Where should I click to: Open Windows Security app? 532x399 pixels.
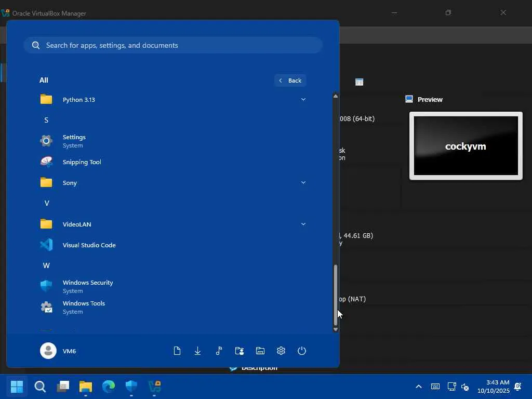(x=87, y=286)
